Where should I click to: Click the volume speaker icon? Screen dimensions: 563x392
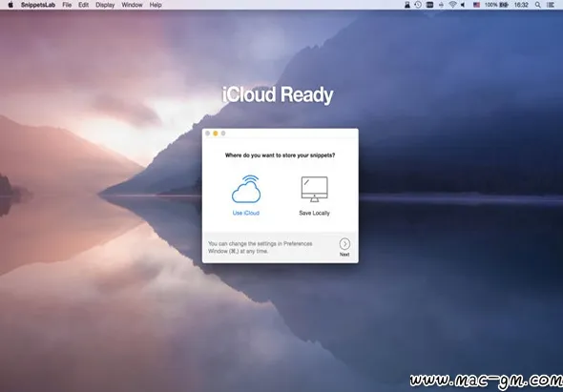point(463,5)
